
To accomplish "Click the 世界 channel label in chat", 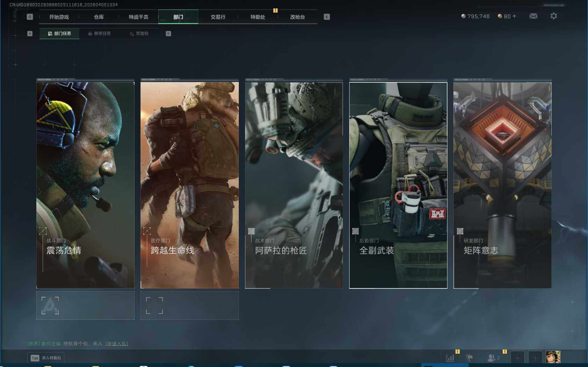I will (x=34, y=344).
